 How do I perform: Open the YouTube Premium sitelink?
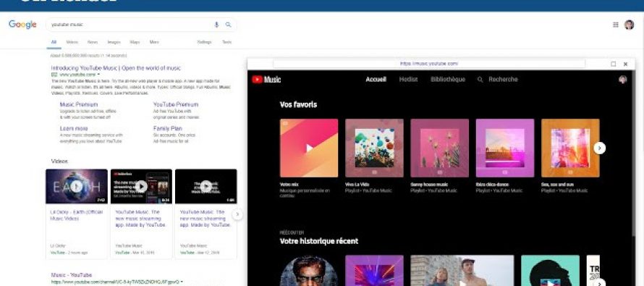[x=176, y=104]
